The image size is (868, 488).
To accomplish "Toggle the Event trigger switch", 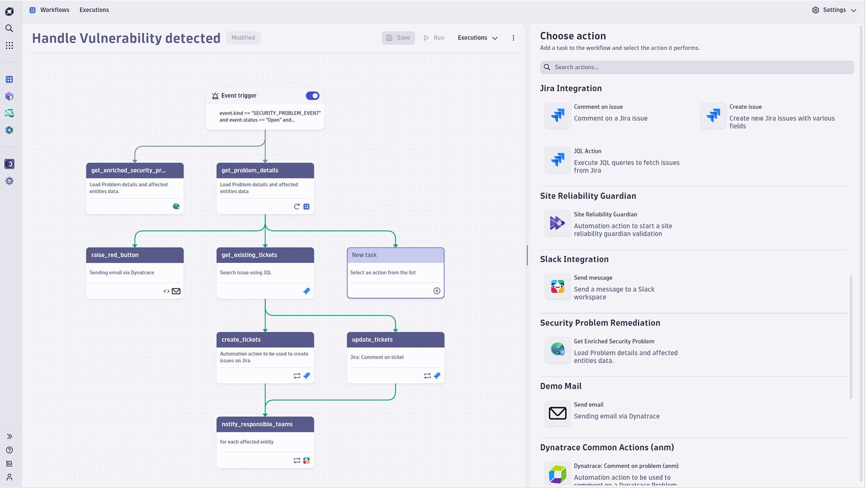I will tap(312, 96).
